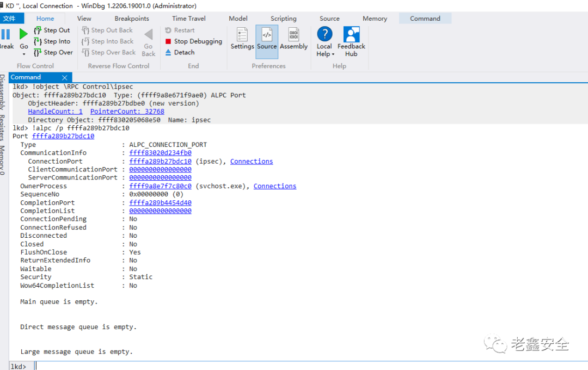Open the Time Travel ribbon tab
This screenshot has height=370, width=588.
pos(188,18)
